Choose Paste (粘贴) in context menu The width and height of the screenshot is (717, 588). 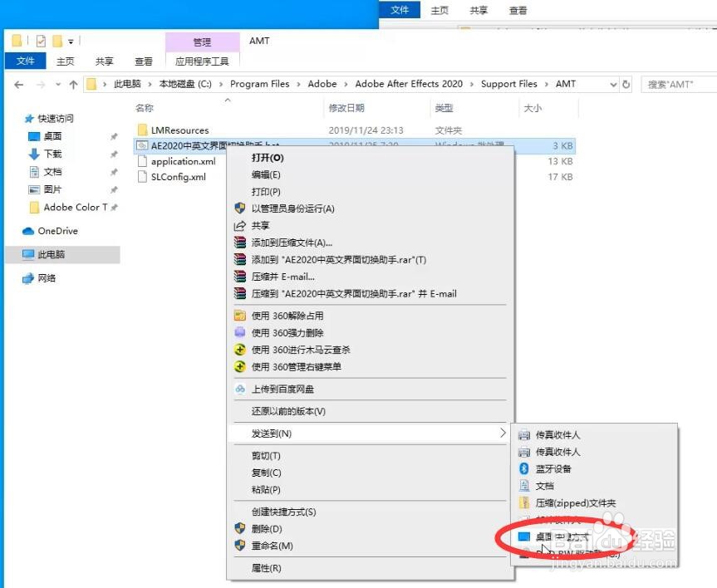click(x=266, y=490)
